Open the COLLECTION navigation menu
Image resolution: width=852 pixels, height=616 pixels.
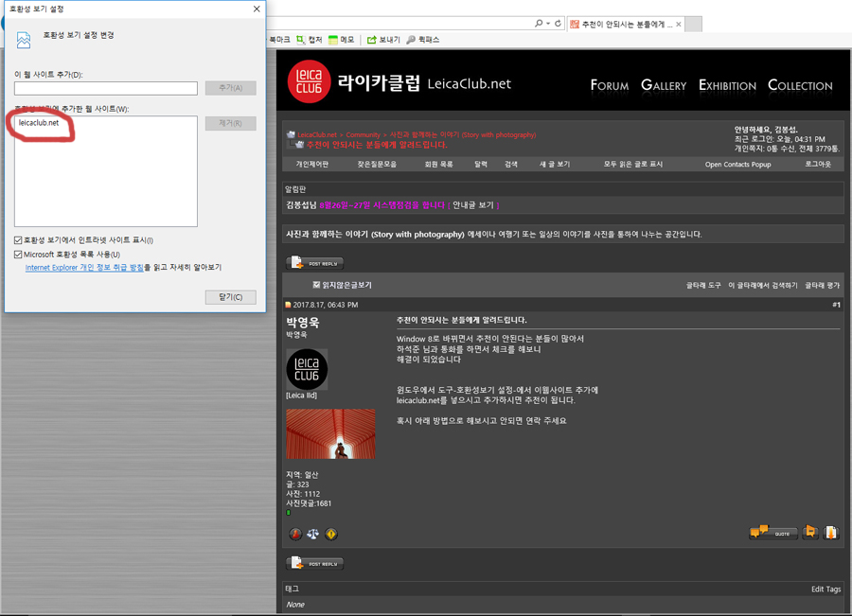point(800,86)
